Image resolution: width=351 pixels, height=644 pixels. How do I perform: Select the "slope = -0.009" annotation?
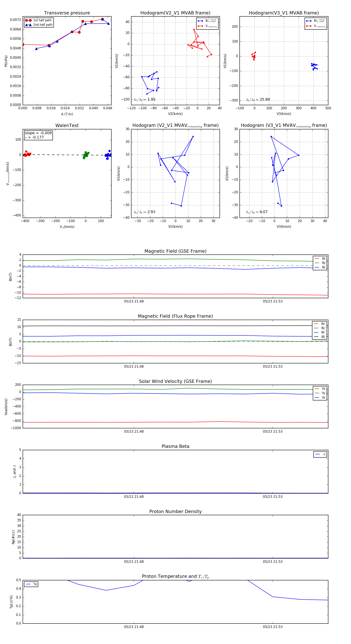38,133
